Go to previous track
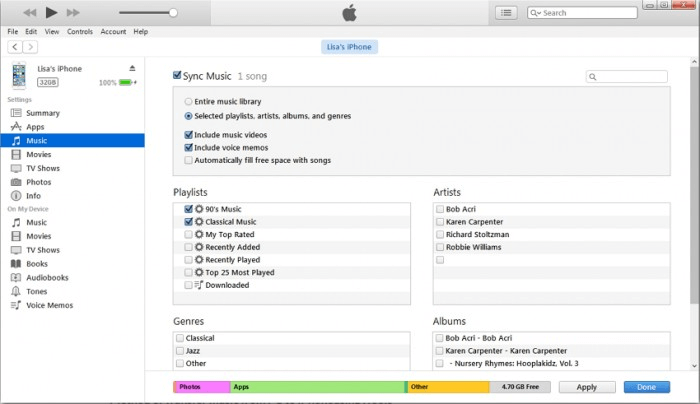The image size is (700, 404). coord(29,13)
